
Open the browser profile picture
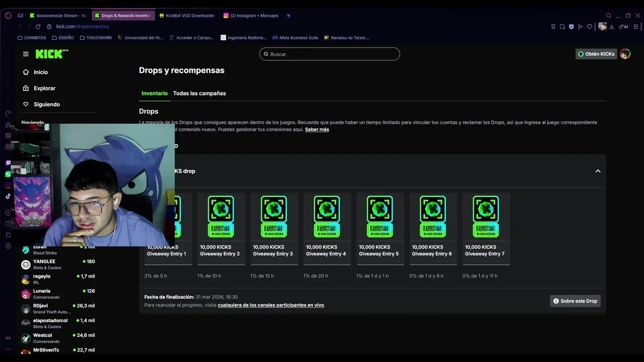coord(602,27)
